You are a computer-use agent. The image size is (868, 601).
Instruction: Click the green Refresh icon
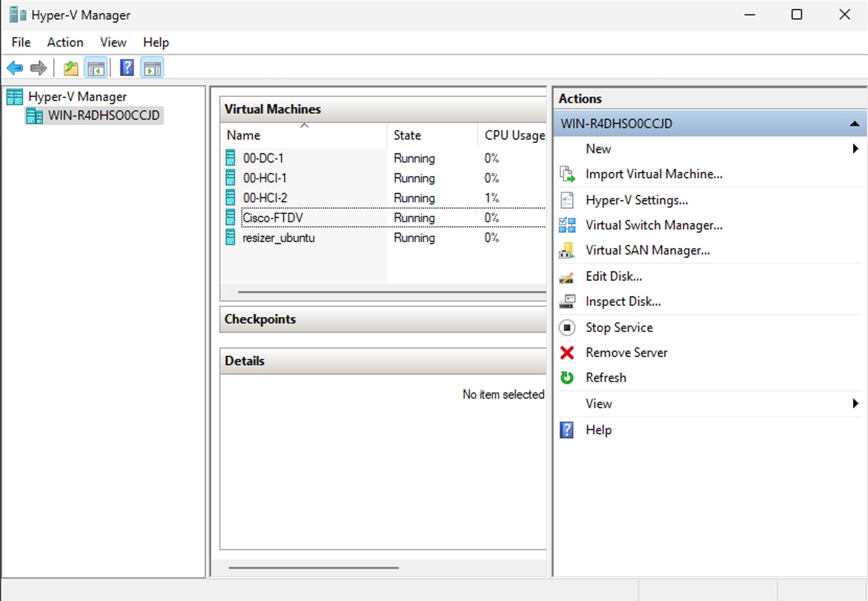click(x=567, y=378)
